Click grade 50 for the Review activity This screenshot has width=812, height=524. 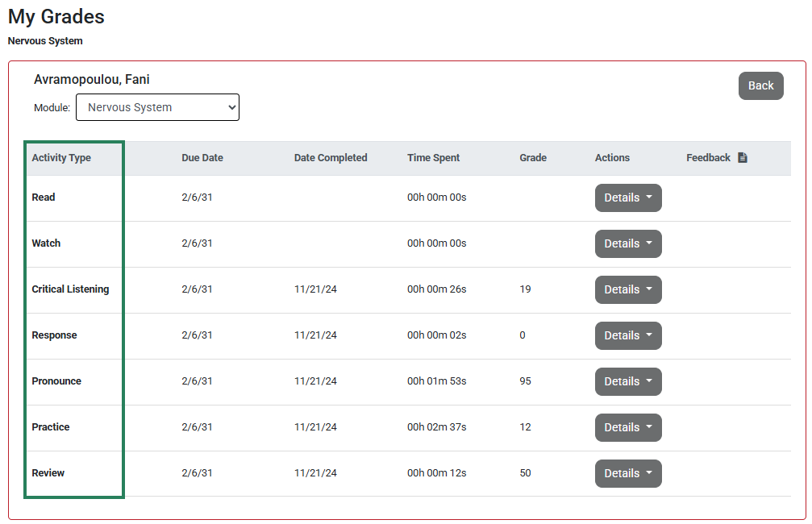tap(524, 473)
